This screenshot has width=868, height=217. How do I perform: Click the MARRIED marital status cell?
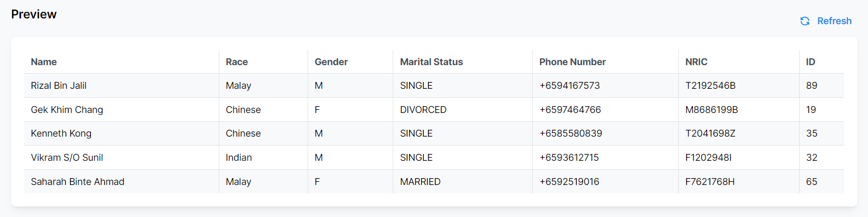420,182
